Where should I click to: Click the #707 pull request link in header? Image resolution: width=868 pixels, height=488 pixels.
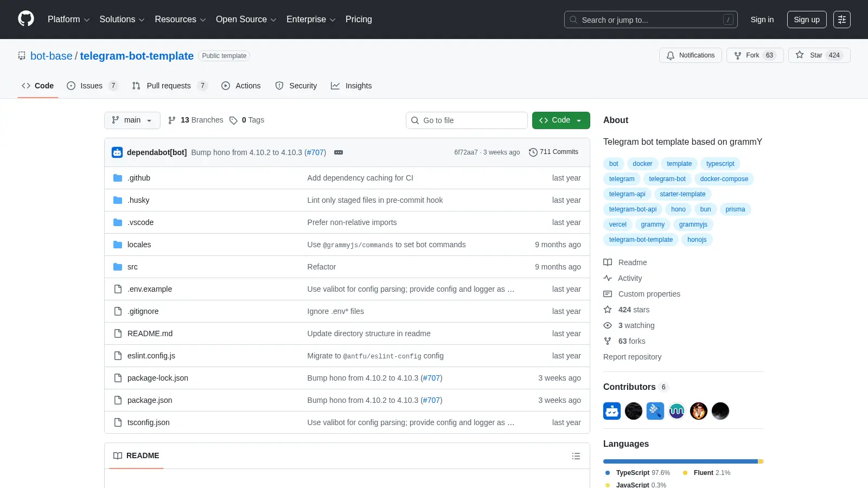(x=315, y=152)
